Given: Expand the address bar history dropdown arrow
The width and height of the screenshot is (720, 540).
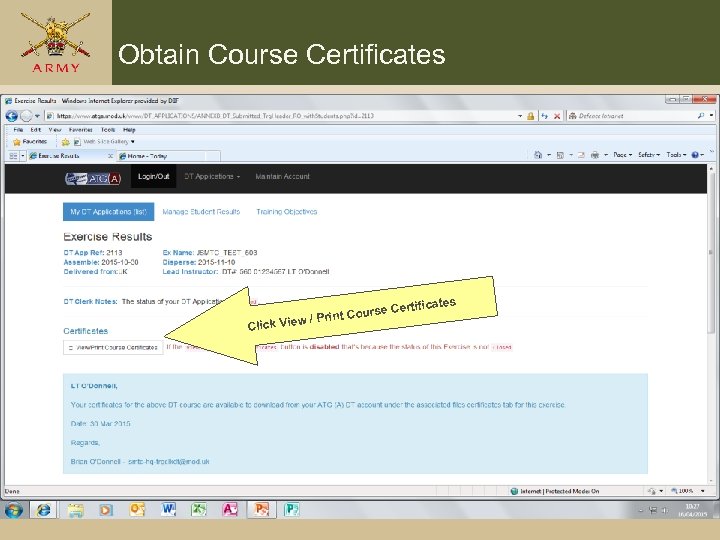Looking at the screenshot, I should click(x=520, y=116).
